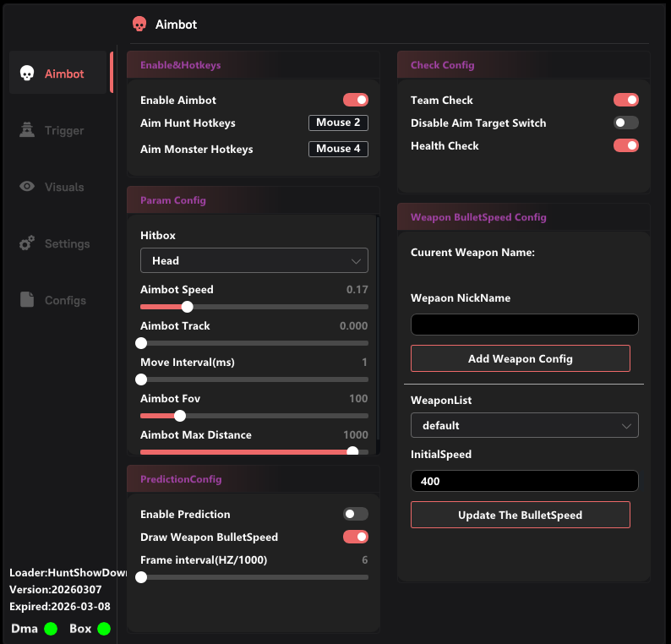Turn off the Team Check toggle

[625, 100]
